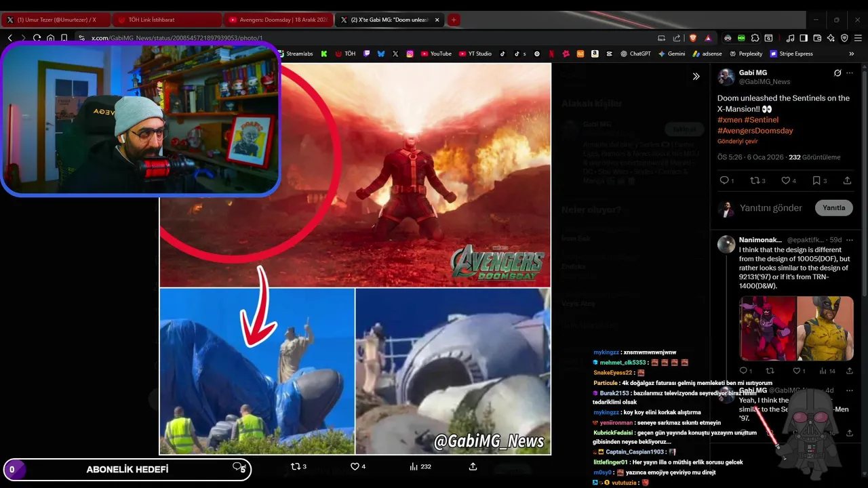The image size is (868, 488).
Task: Switch to the Avengers: Doomsday YouTube tab
Action: [278, 20]
